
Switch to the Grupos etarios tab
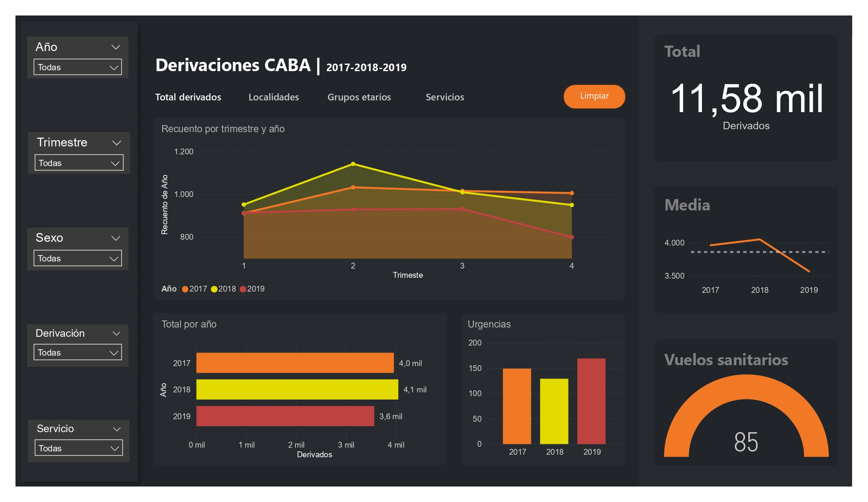(x=359, y=97)
